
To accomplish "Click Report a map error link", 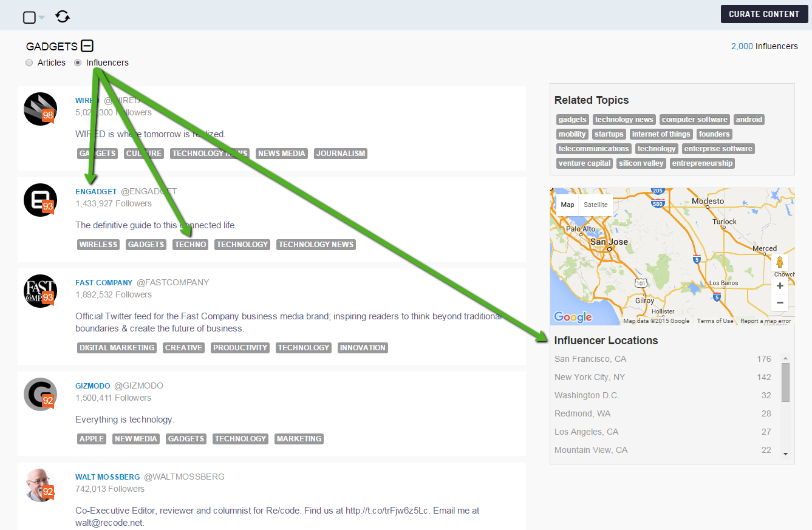I will pos(765,321).
